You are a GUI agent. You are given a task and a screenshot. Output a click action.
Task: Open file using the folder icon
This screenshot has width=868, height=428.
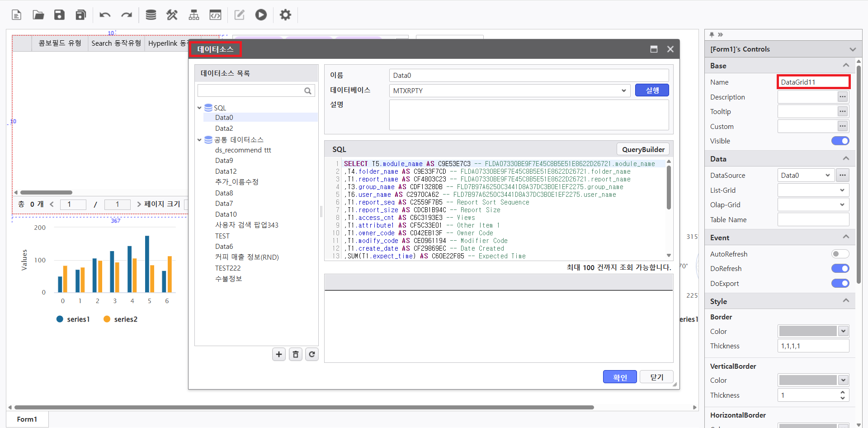(38, 15)
